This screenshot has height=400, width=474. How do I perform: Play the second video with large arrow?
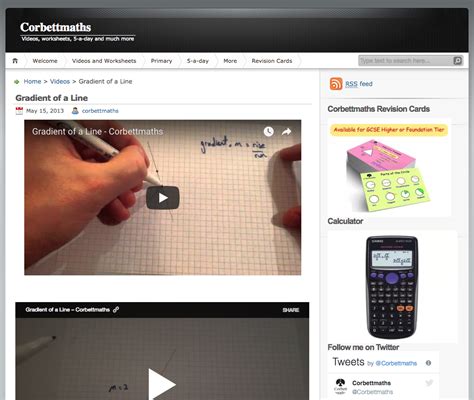point(162,384)
